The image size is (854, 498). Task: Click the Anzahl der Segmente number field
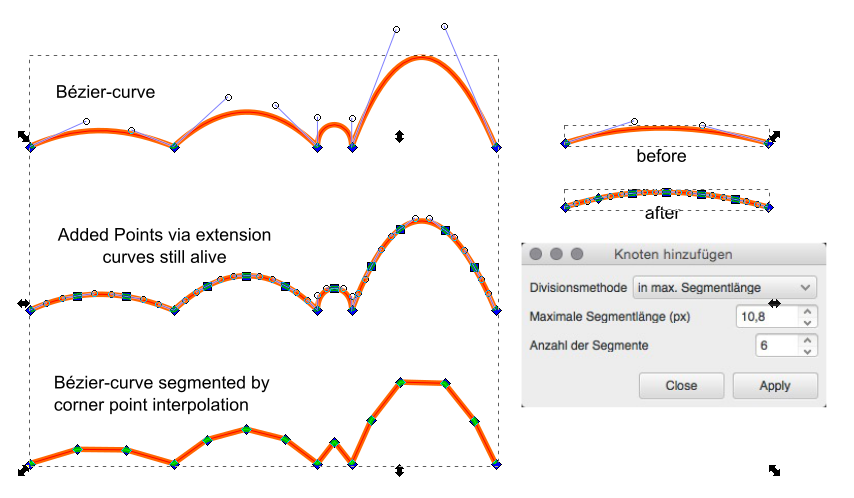click(776, 346)
